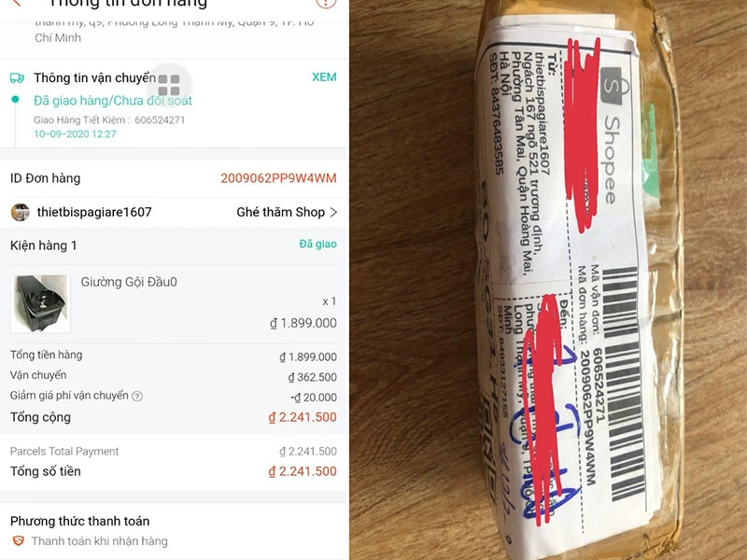Tap Đã giao hàng/Chưa đối soát status
747x560 pixels.
(x=113, y=101)
